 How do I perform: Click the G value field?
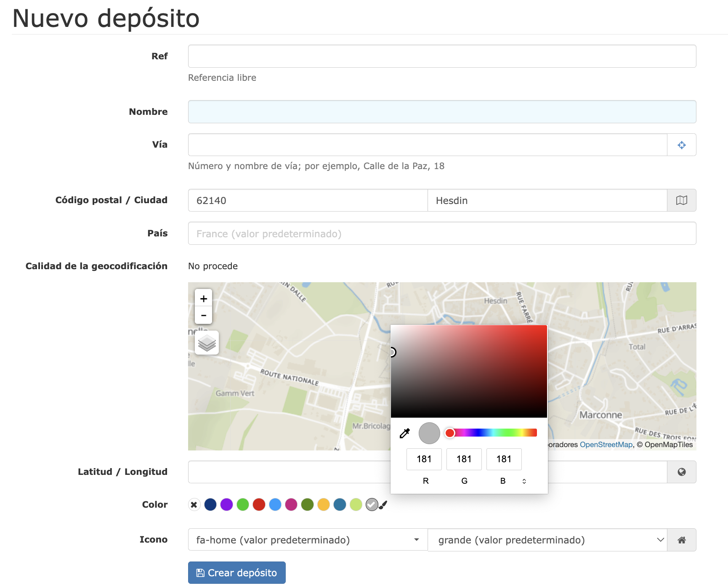pyautogui.click(x=464, y=459)
